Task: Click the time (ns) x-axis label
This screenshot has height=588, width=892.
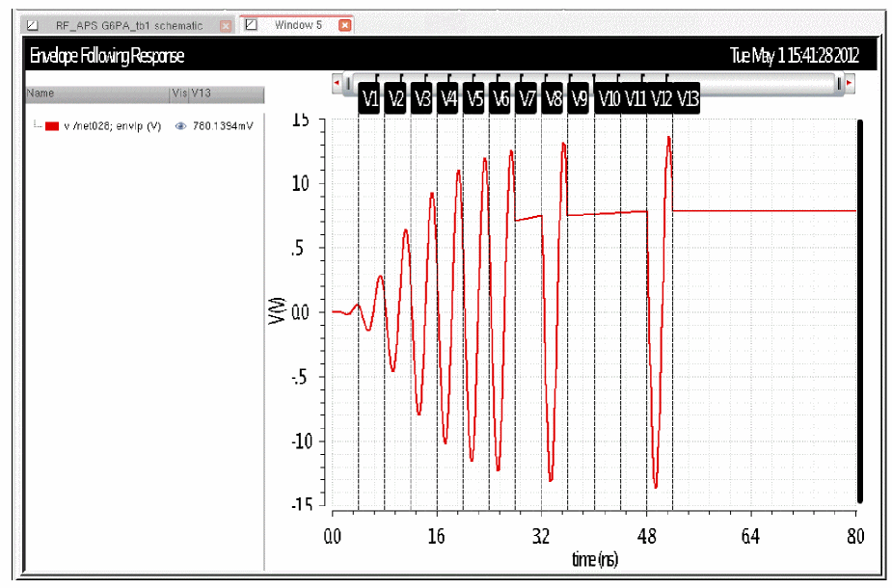Action: click(x=594, y=560)
